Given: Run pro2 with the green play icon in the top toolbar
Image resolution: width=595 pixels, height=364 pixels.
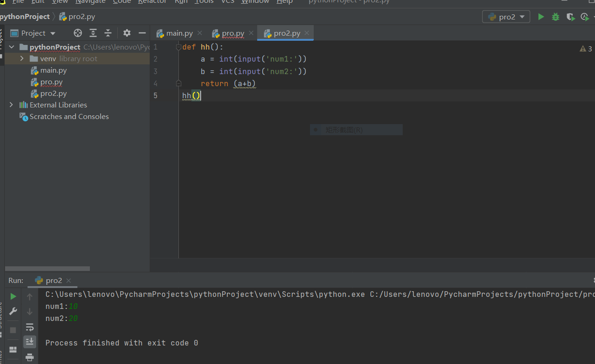Looking at the screenshot, I should coord(541,17).
